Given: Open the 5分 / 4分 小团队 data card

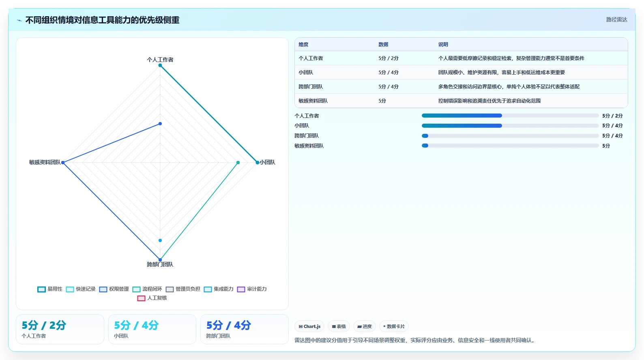Looking at the screenshot, I should tap(152, 329).
